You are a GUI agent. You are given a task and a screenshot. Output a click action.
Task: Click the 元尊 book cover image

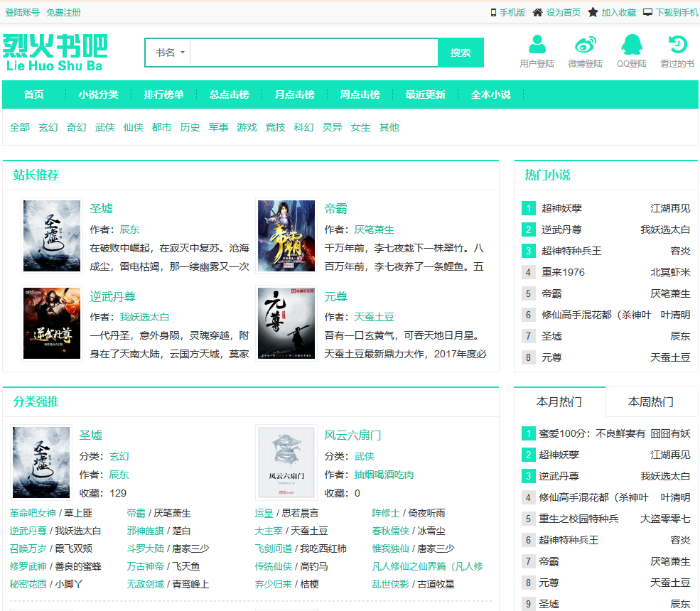click(286, 323)
